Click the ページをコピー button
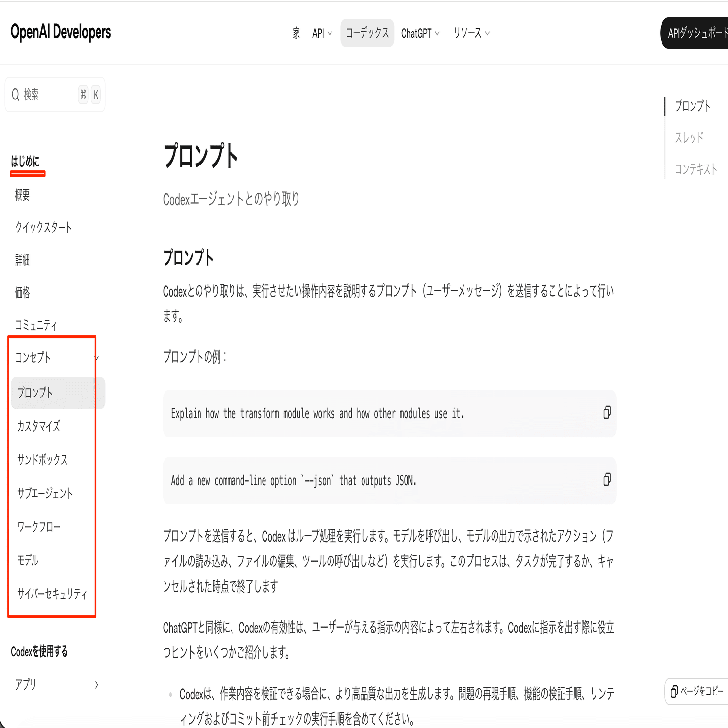Viewport: 728px width, 728px height. (x=697, y=692)
